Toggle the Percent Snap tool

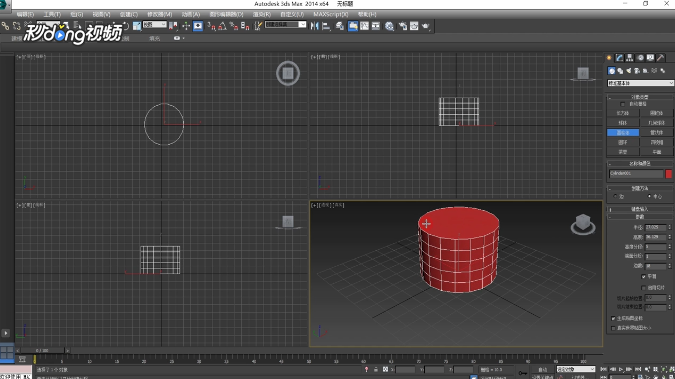234,26
